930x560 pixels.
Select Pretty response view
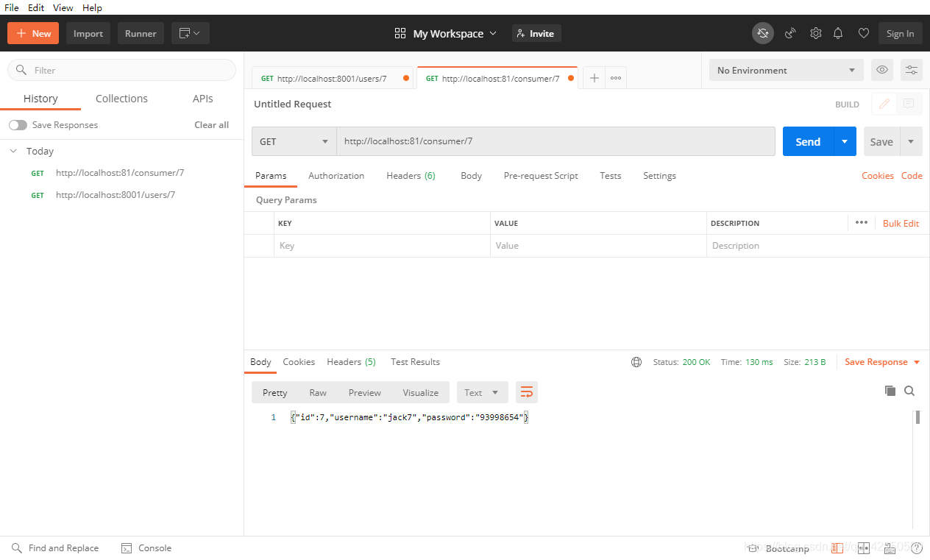[275, 392]
